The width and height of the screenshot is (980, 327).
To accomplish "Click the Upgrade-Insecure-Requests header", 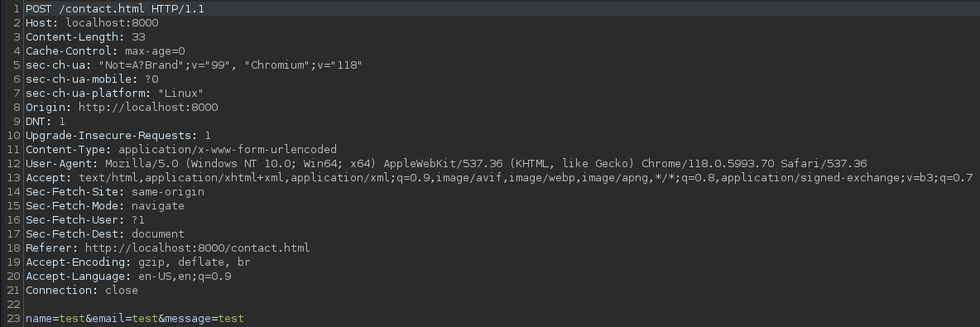I will pos(118,136).
